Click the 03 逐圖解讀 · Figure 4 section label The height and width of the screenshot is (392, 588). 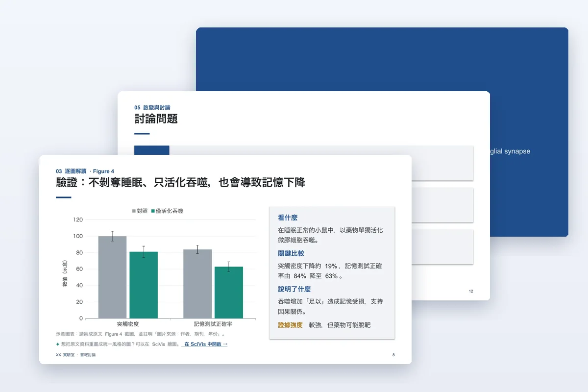tap(85, 171)
